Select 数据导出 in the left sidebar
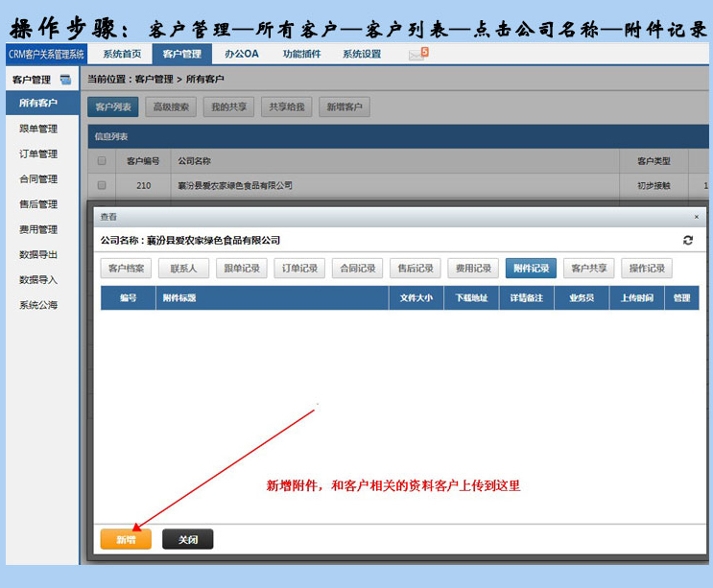This screenshot has width=713, height=588. [38, 254]
